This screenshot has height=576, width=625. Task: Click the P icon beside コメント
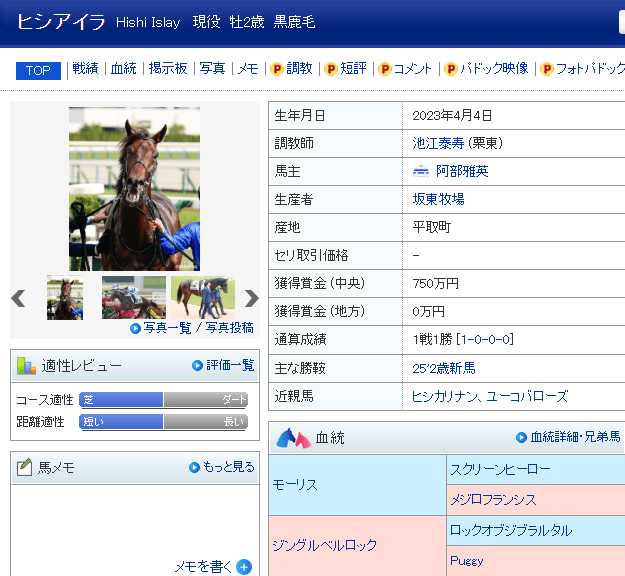coord(385,69)
